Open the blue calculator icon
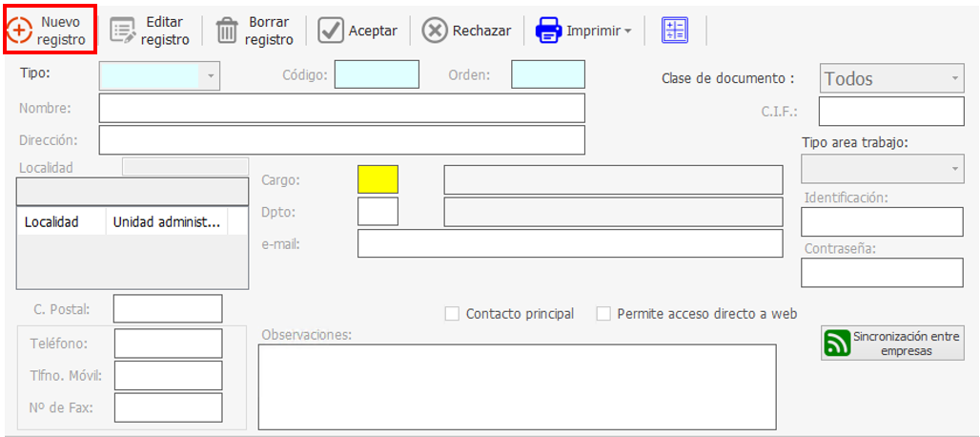Image resolution: width=980 pixels, height=437 pixels. click(674, 31)
